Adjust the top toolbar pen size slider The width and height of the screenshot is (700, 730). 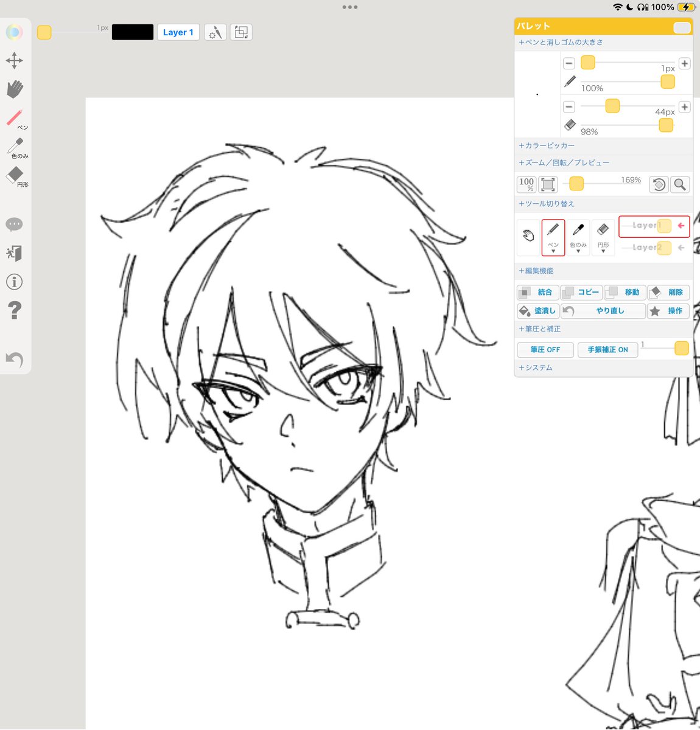(44, 32)
